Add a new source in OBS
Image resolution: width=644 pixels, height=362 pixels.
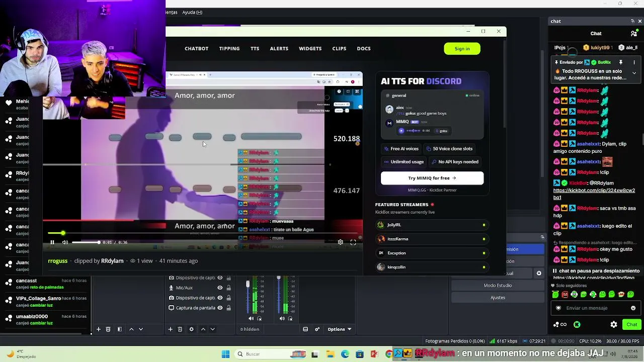tap(171, 329)
